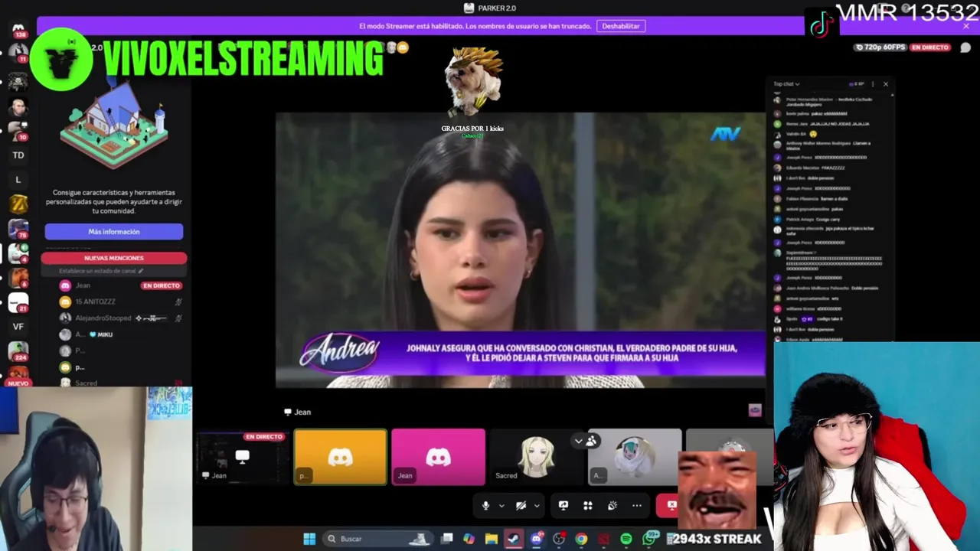Open the VF server in sidebar
980x551 pixels.
[x=18, y=327]
